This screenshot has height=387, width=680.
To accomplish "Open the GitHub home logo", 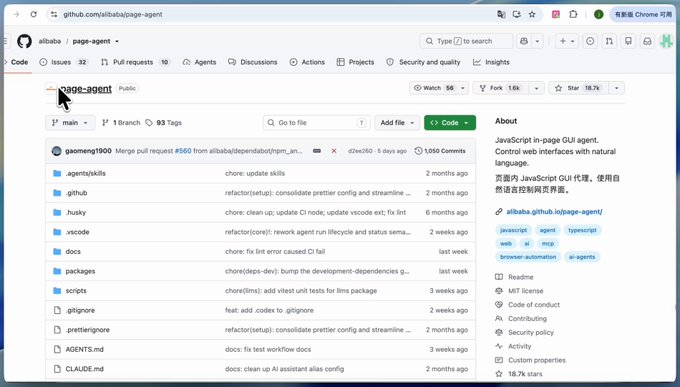I will (x=24, y=41).
